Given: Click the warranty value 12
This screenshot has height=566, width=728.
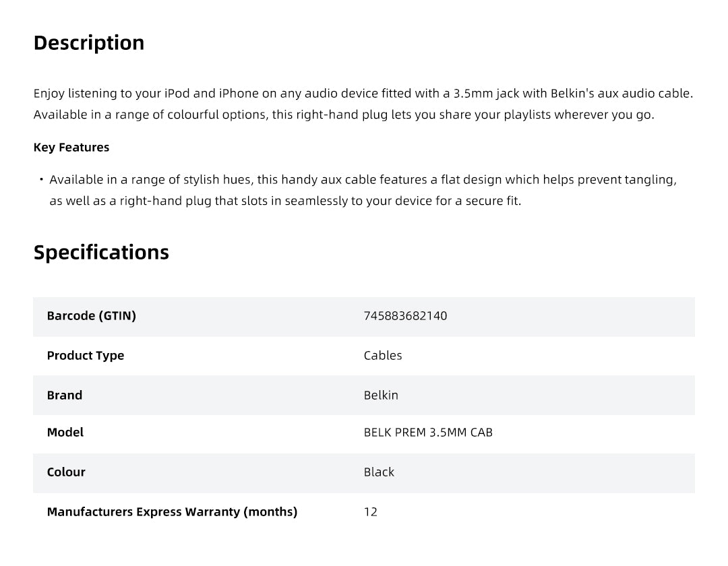Looking at the screenshot, I should [x=371, y=512].
